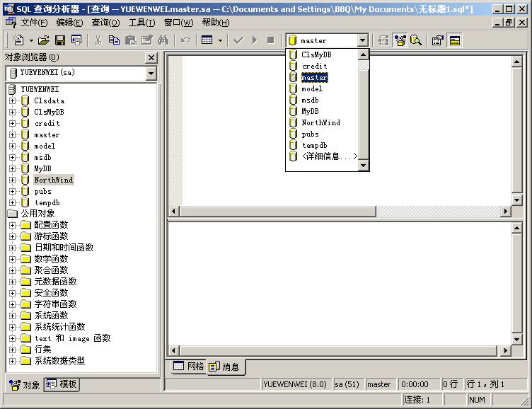
Task: Toggle the Object Browser toolbar icon
Action: [x=400, y=40]
